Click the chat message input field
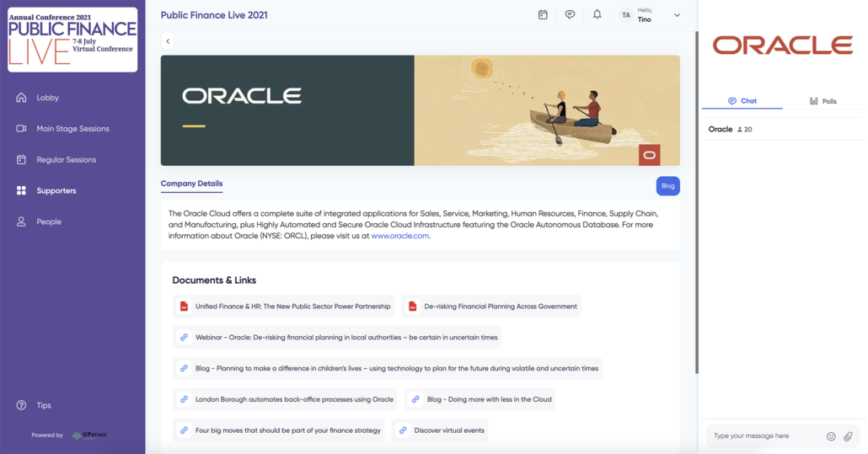 (x=765, y=436)
